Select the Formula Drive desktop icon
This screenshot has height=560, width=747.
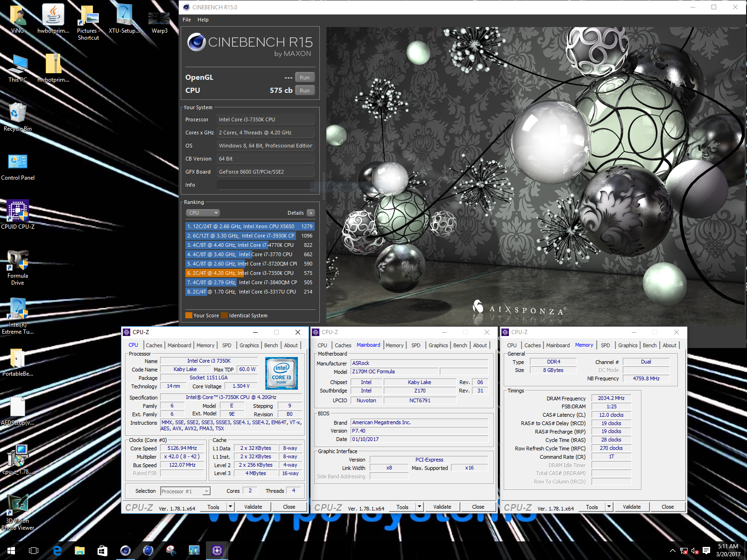pos(18,268)
